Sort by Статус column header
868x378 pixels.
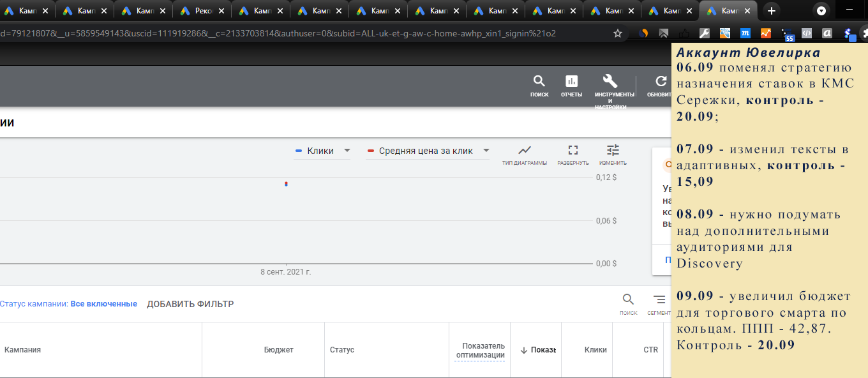342,350
